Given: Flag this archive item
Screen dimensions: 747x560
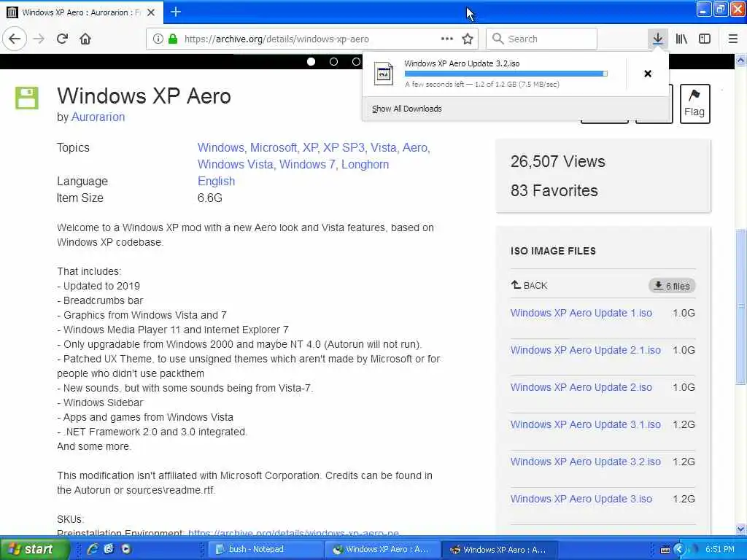Looking at the screenshot, I should [x=694, y=104].
